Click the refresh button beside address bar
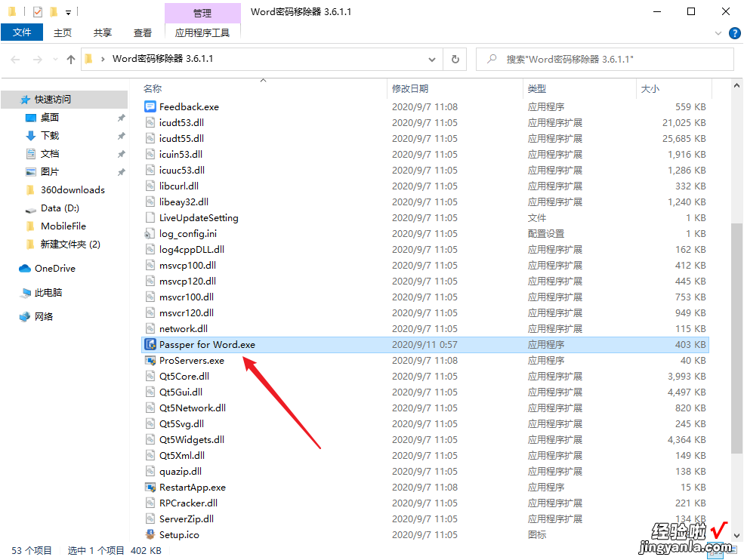The width and height of the screenshot is (744, 560). (x=455, y=60)
